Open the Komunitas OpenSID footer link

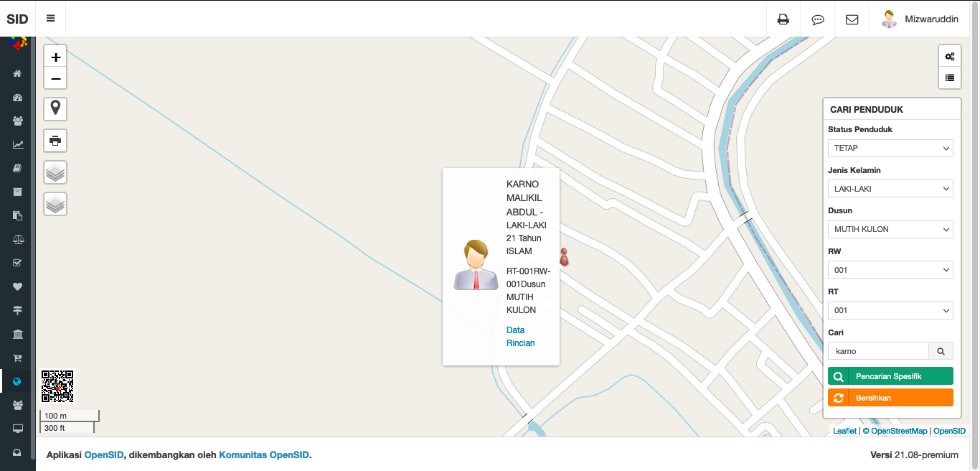[x=264, y=454]
